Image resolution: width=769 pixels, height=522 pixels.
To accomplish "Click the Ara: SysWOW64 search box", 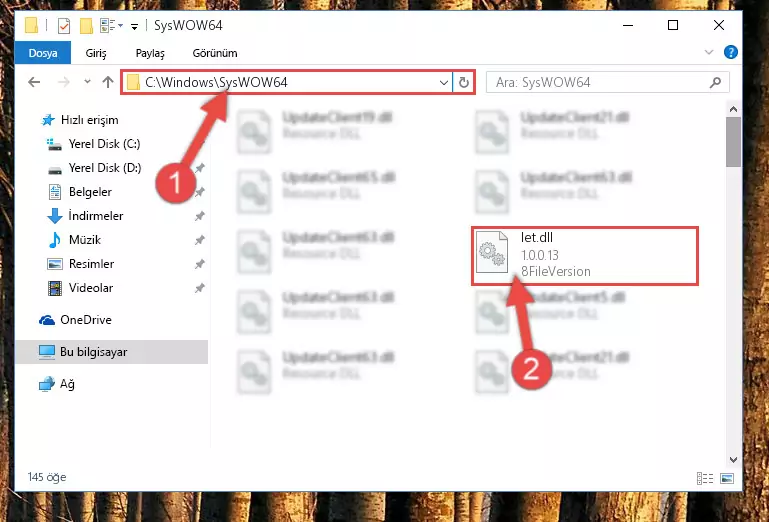I will [x=607, y=82].
